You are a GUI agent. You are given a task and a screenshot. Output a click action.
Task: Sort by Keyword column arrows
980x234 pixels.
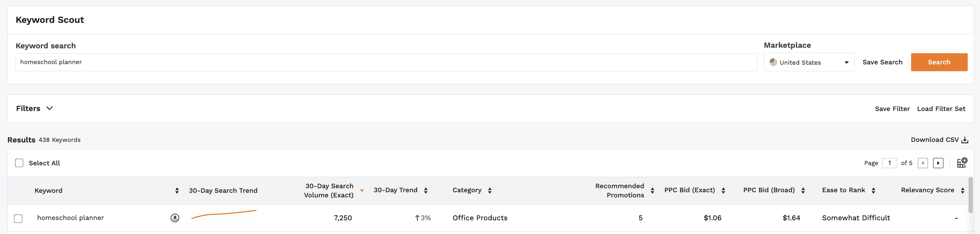click(177, 191)
